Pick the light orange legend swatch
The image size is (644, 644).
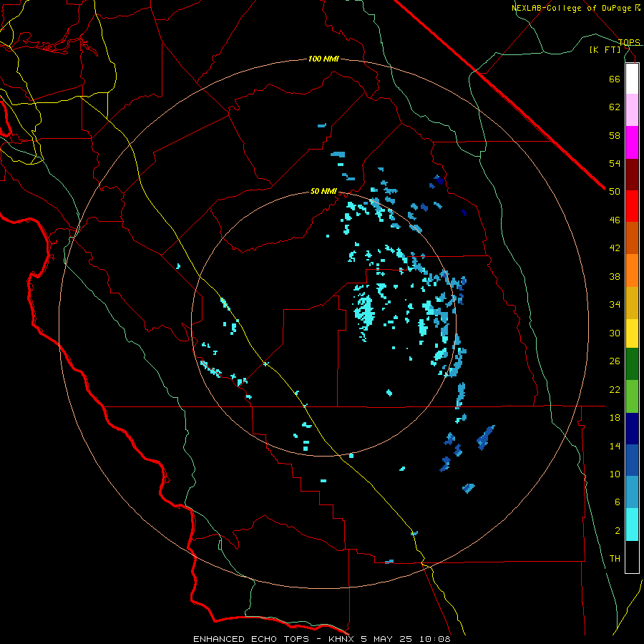tap(632, 270)
